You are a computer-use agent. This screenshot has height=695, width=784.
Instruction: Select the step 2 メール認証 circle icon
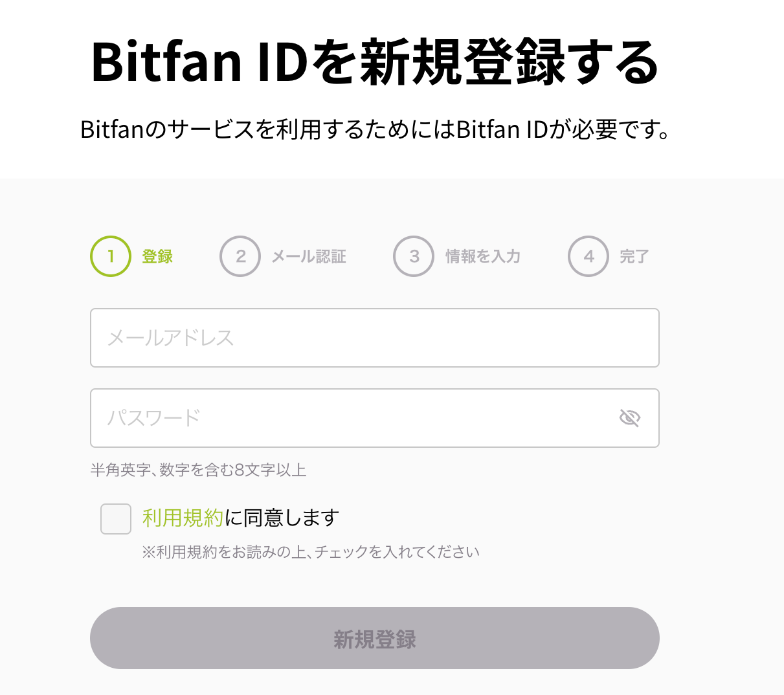[x=240, y=256]
